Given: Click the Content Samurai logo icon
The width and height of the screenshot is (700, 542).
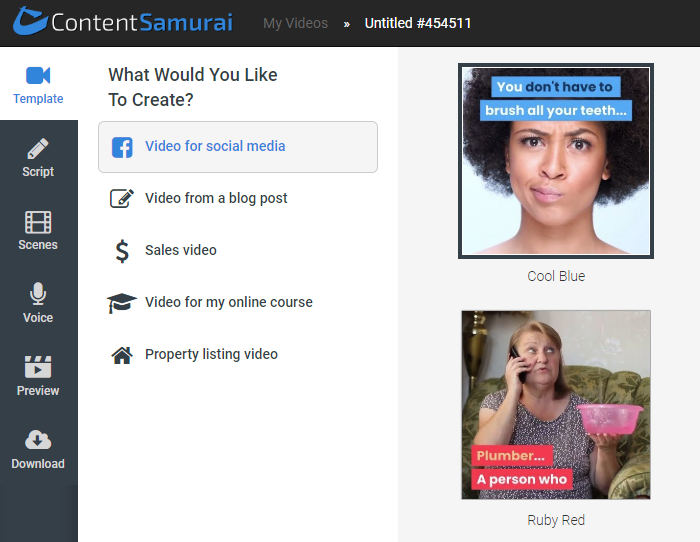Looking at the screenshot, I should pyautogui.click(x=30, y=21).
